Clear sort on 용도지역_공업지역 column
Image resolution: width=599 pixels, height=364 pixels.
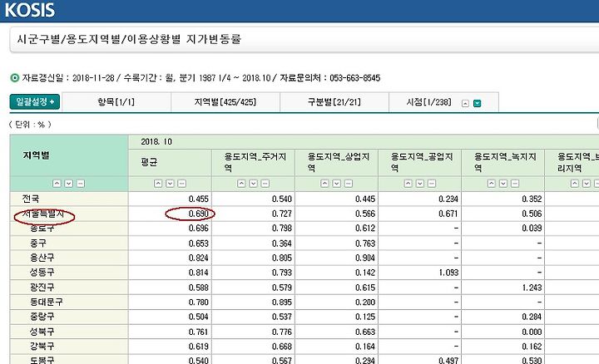coord(432,184)
